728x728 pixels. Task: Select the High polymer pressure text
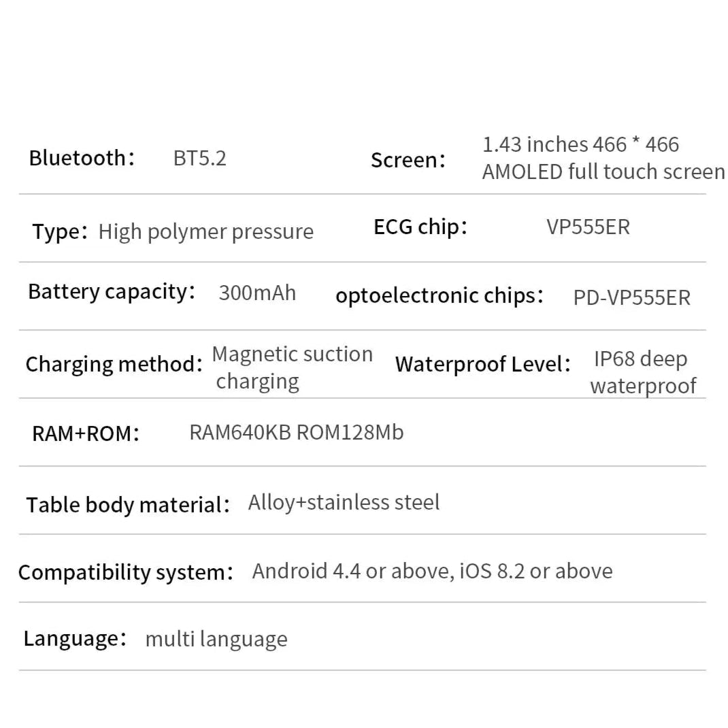pyautogui.click(x=206, y=231)
